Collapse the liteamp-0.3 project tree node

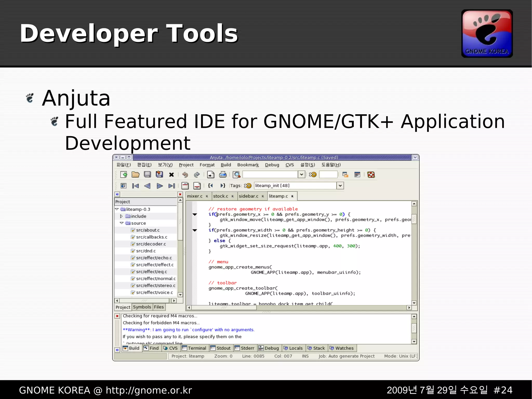pos(117,209)
